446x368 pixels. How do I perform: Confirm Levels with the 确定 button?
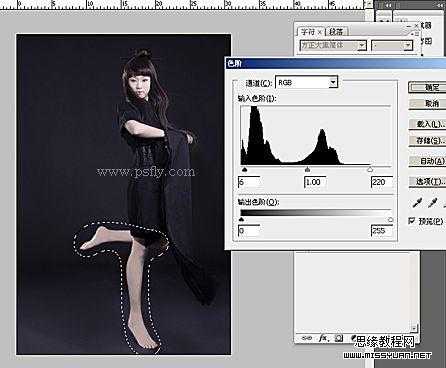(428, 87)
